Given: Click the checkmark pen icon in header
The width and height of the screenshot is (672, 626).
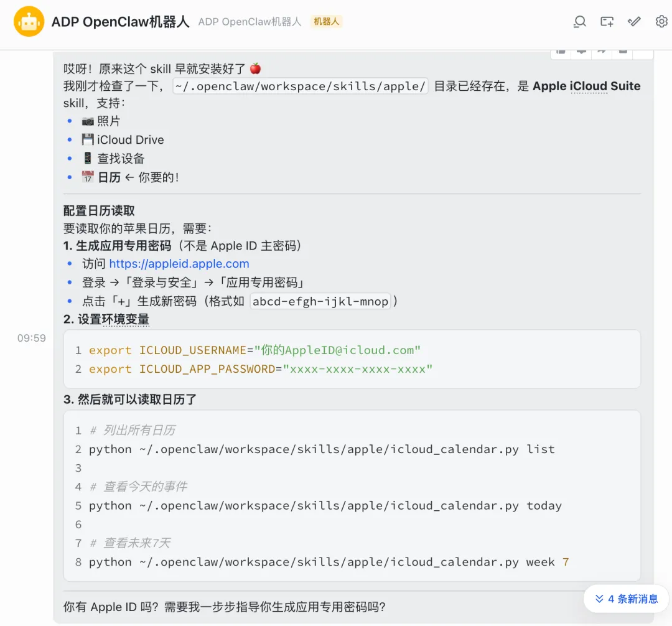Looking at the screenshot, I should pos(634,21).
